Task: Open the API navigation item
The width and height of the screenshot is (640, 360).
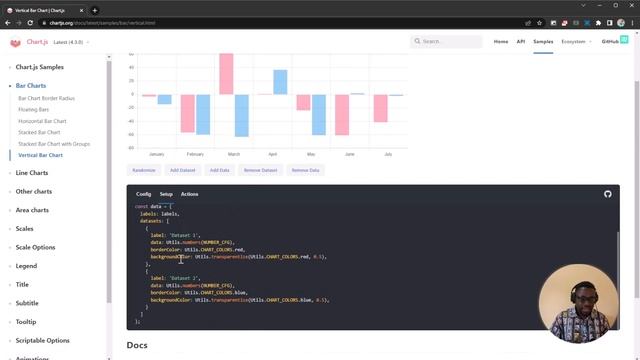Action: (521, 41)
